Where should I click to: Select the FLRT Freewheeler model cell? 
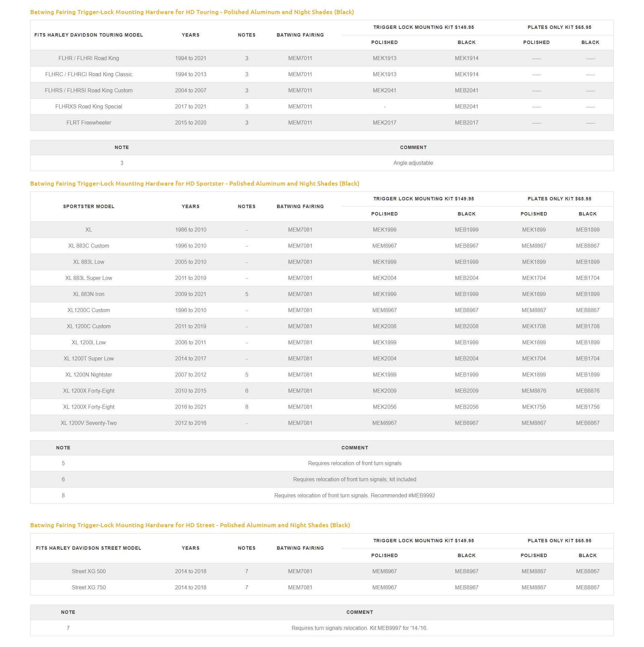(89, 123)
